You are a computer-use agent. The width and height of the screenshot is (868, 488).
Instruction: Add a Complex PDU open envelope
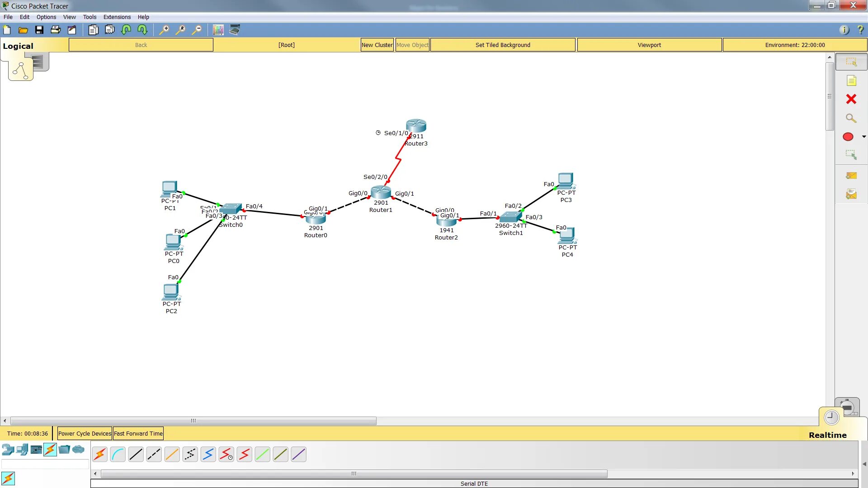coord(851,194)
